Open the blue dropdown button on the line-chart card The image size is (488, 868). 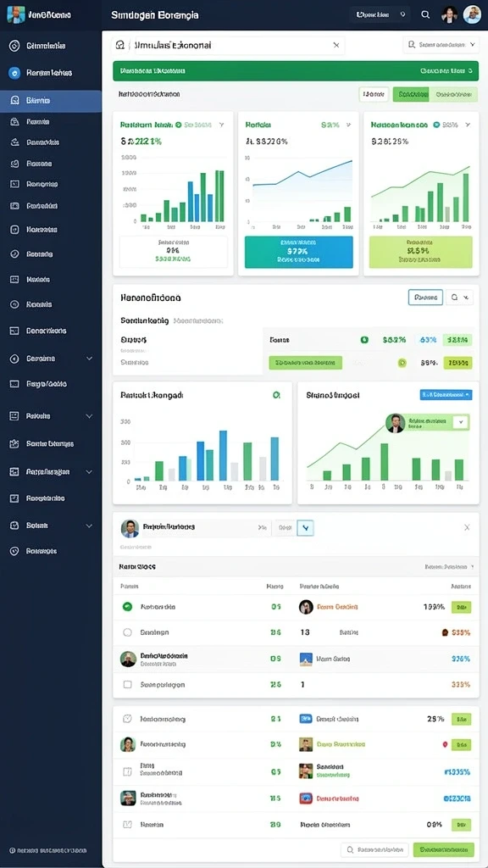tap(446, 395)
